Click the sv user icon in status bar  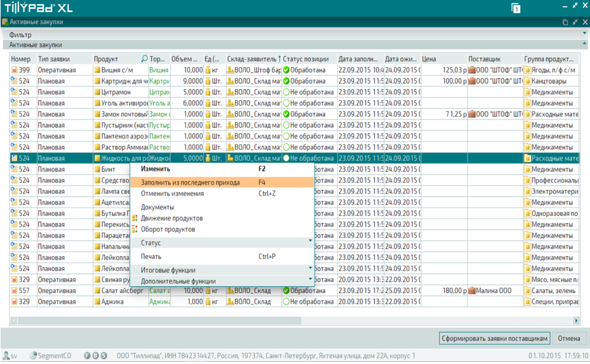pos(6,356)
